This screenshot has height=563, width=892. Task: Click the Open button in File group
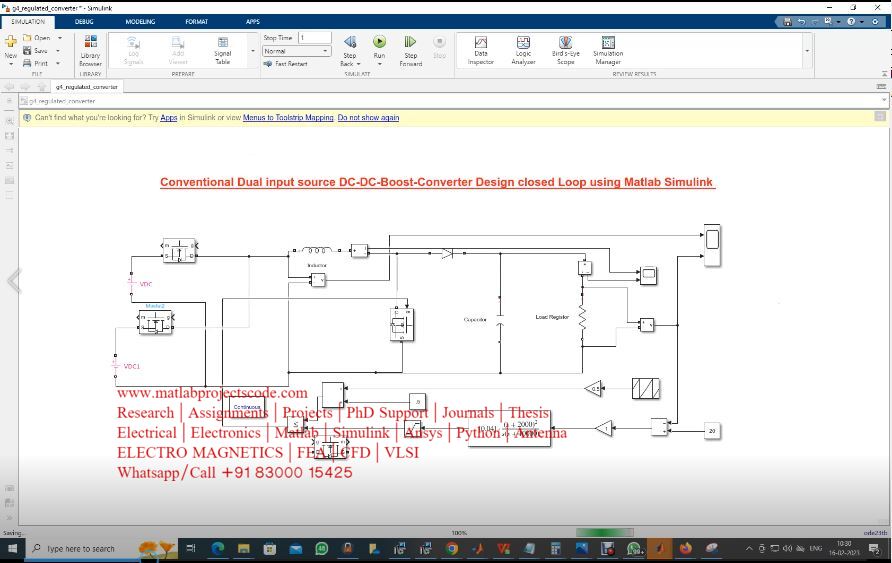[38, 38]
